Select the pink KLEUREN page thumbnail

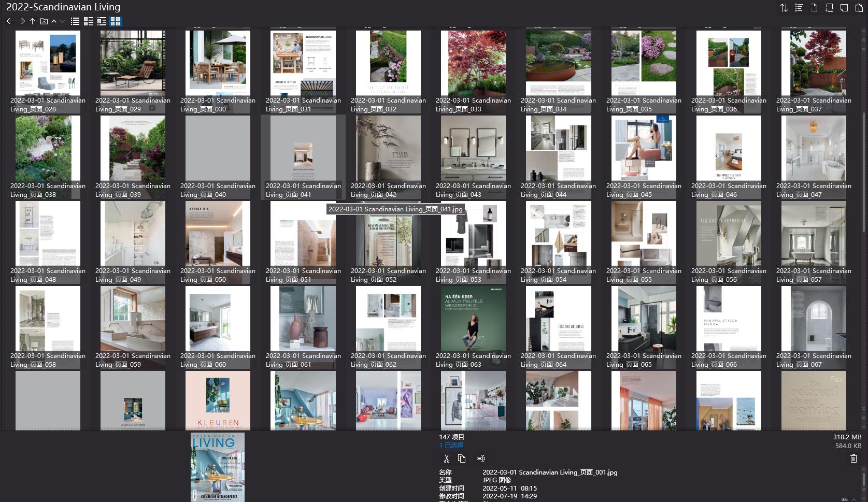[x=218, y=400]
